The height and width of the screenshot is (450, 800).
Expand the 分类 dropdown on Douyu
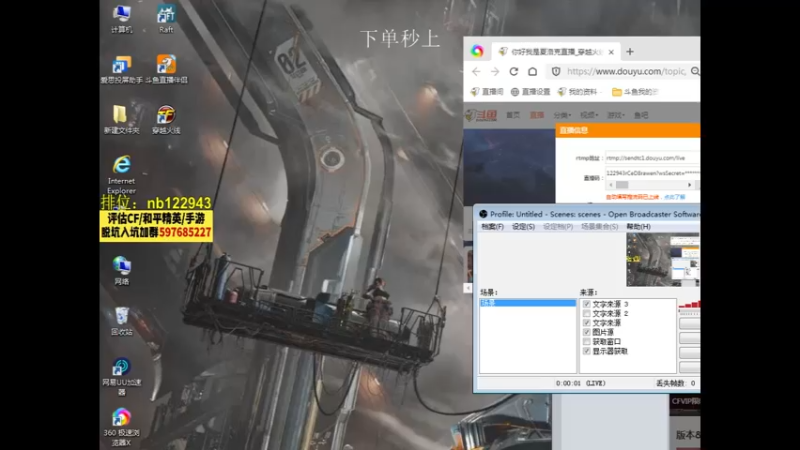(562, 115)
